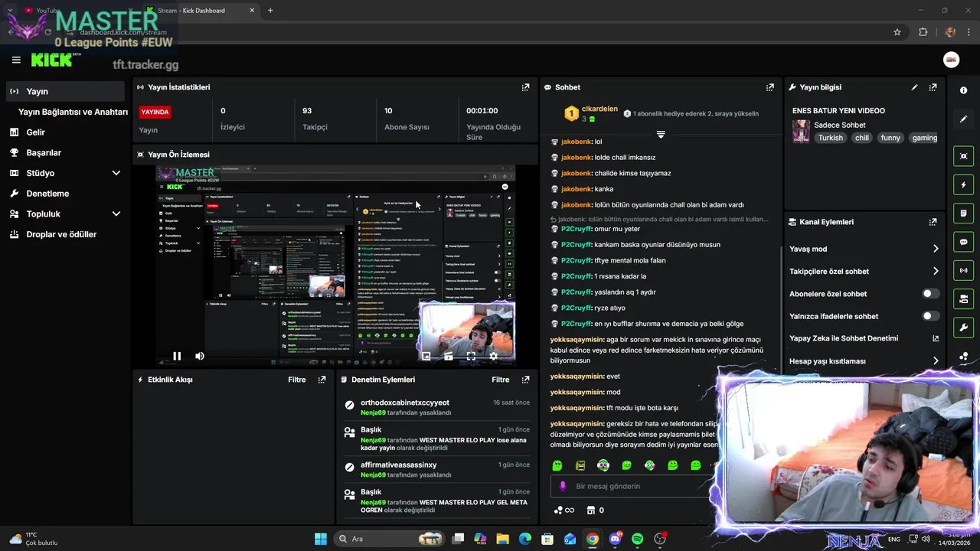Pause the stream preview

[177, 356]
